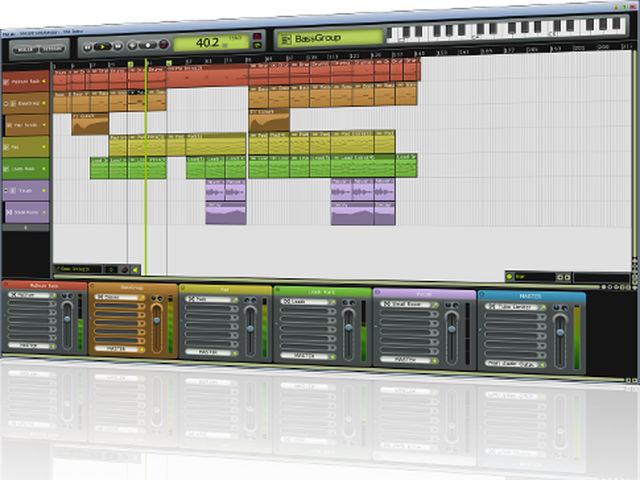This screenshot has width=640, height=480.
Task: Click the fast forward transport button
Action: [118, 47]
